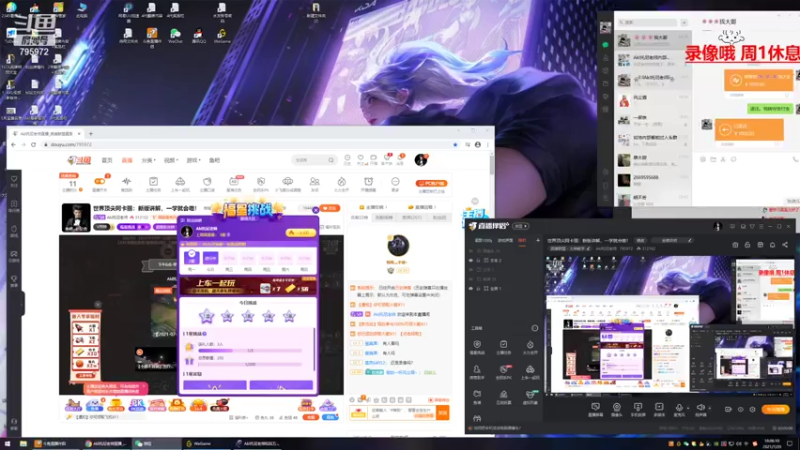Toggle preview eye in streaming app bottom bar

pyautogui.click(x=740, y=409)
